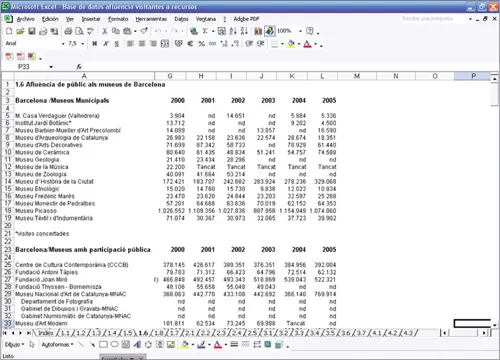500x360 pixels.
Task: Click the 'Escriba una pregunta' help box
Action: tap(435, 19)
